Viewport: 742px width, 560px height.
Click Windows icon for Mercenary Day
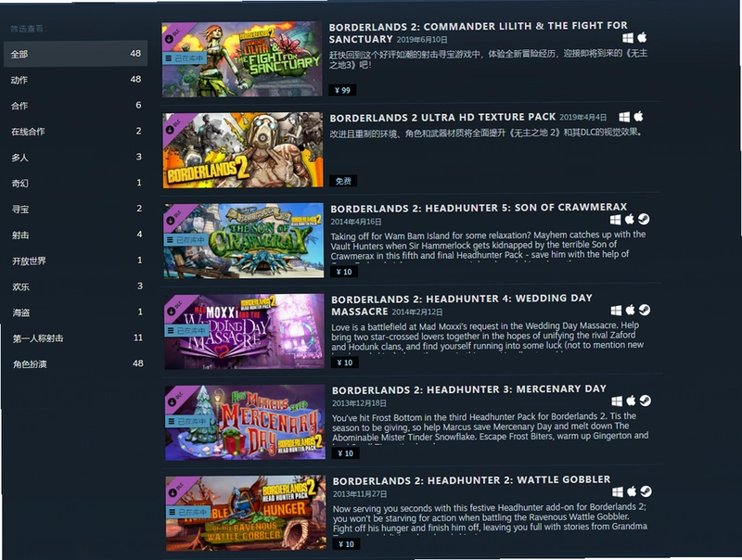point(617,401)
